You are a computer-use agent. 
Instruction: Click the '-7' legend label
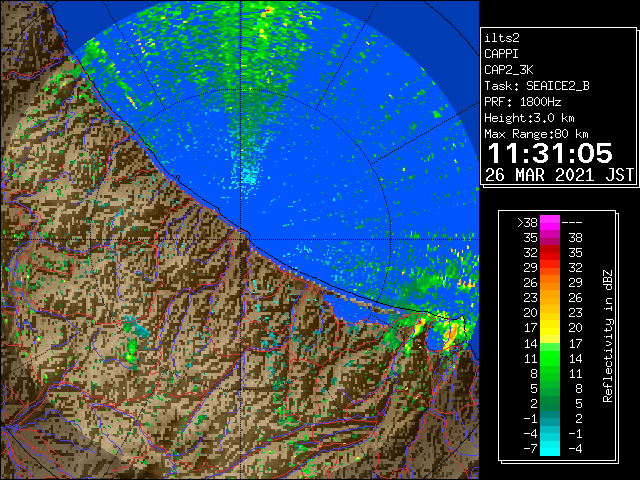530,448
